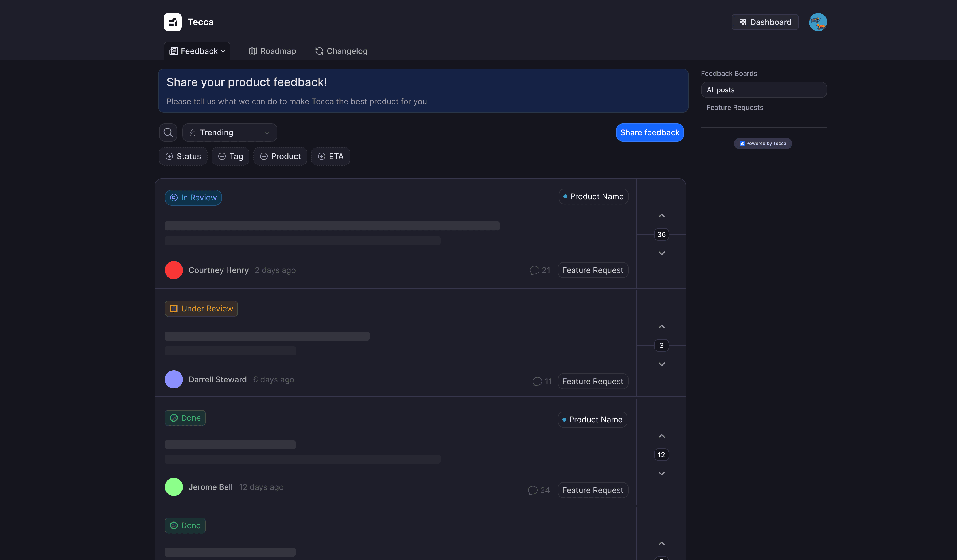Screen dimensions: 957x560
Task: Click the Share feedback button
Action: [650, 132]
